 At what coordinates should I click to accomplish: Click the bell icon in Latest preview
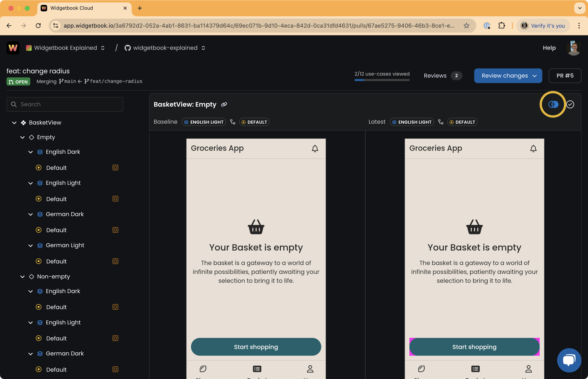point(533,148)
